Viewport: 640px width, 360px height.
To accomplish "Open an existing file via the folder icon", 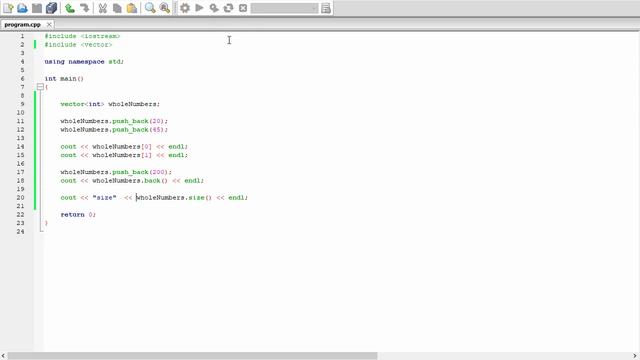I will tap(22, 8).
